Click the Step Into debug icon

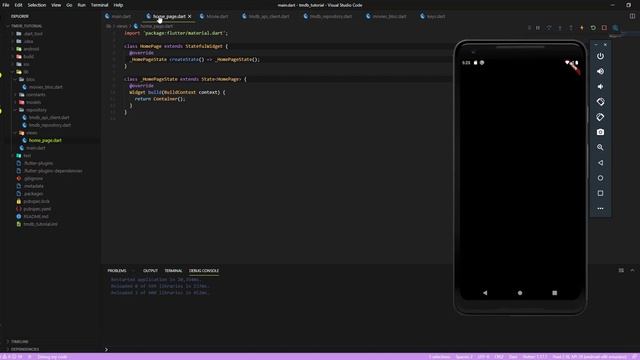pos(560,28)
